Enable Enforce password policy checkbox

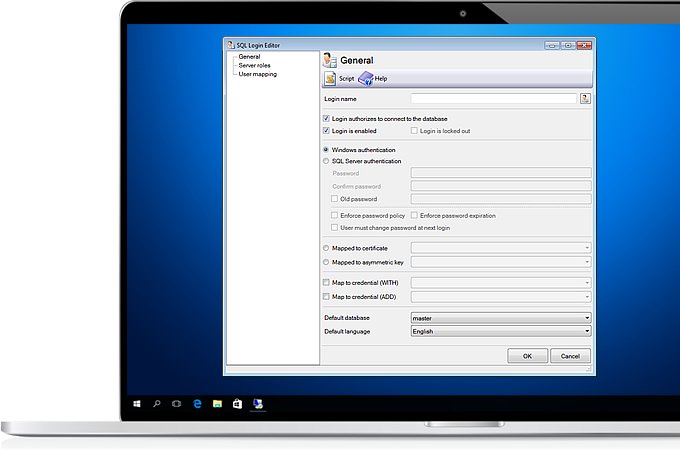coord(334,215)
